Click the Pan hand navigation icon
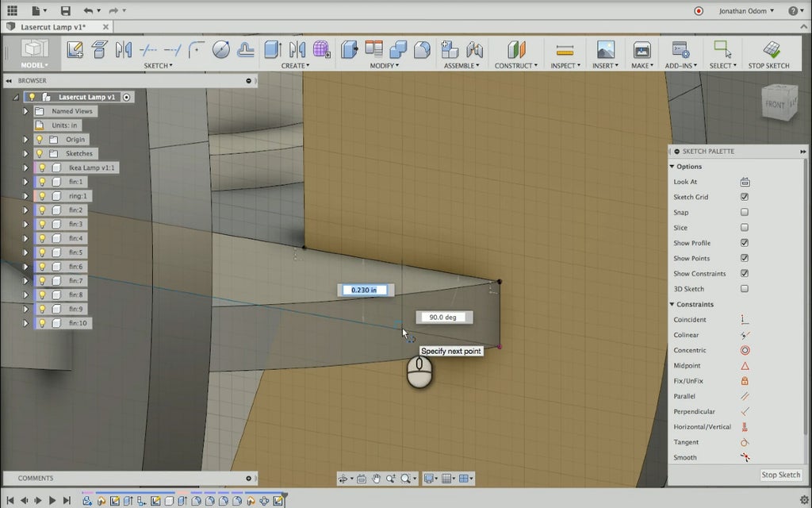The width and height of the screenshot is (812, 508). (376, 479)
